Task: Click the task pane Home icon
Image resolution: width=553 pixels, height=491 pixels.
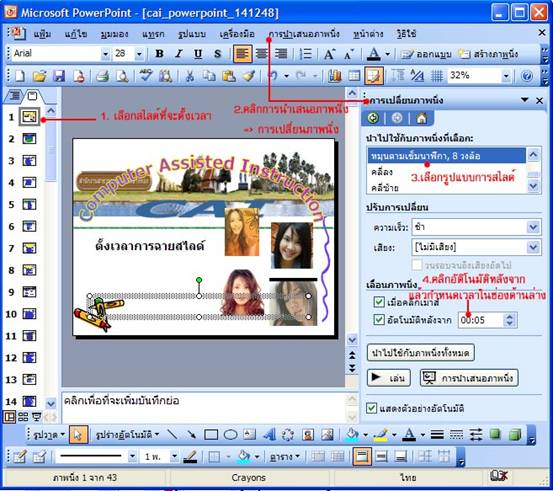Action: click(421, 118)
